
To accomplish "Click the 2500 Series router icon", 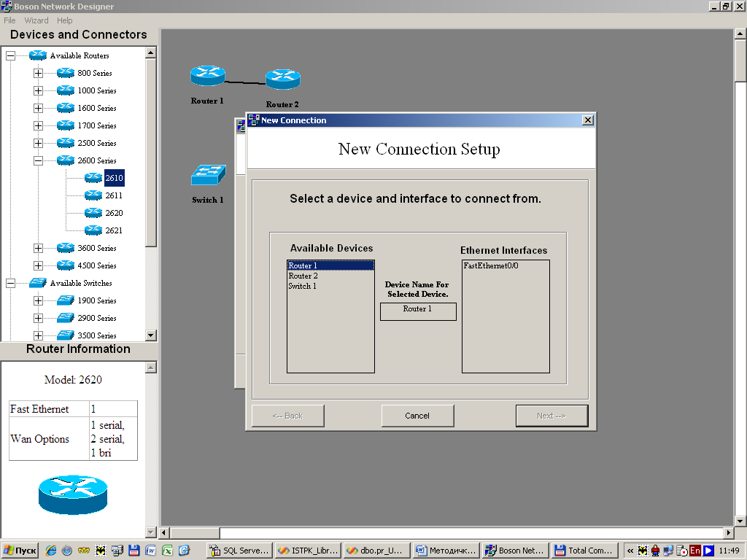I will (x=65, y=143).
